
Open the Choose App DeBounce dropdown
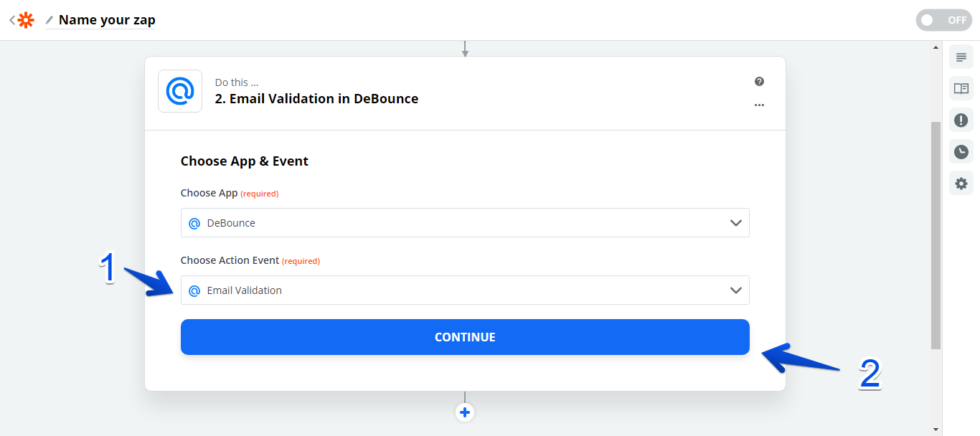tap(465, 223)
